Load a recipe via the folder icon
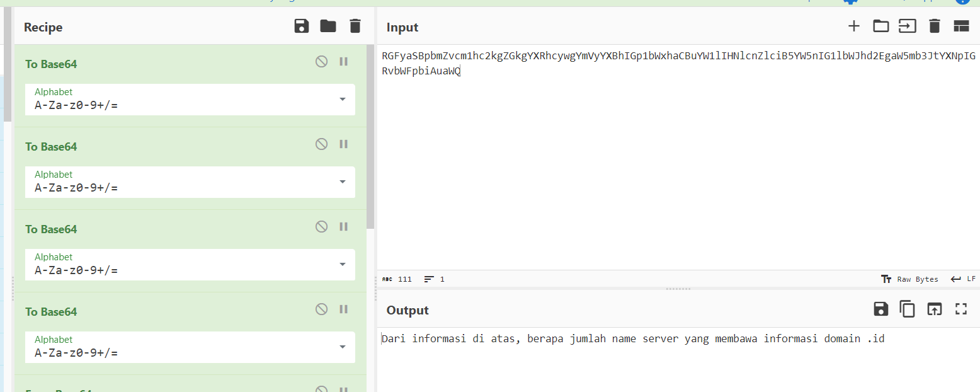 pos(328,26)
